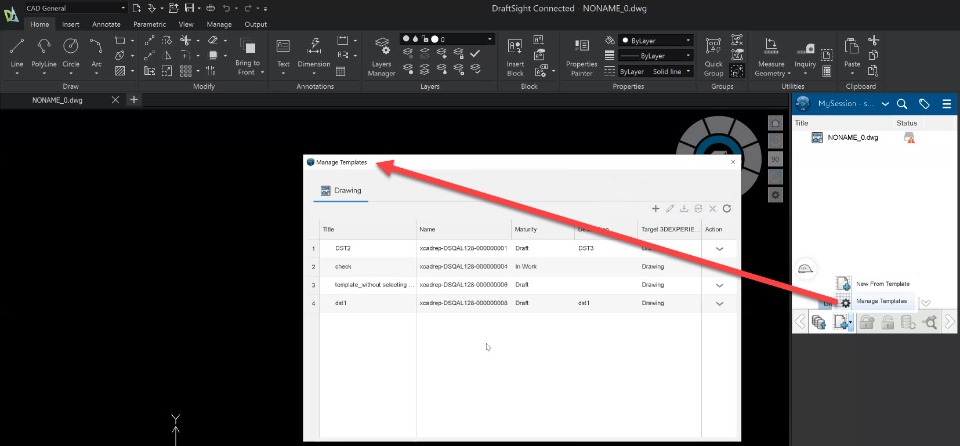Click the xcadrep-DSQAL128-000000004 name cell

point(463,267)
